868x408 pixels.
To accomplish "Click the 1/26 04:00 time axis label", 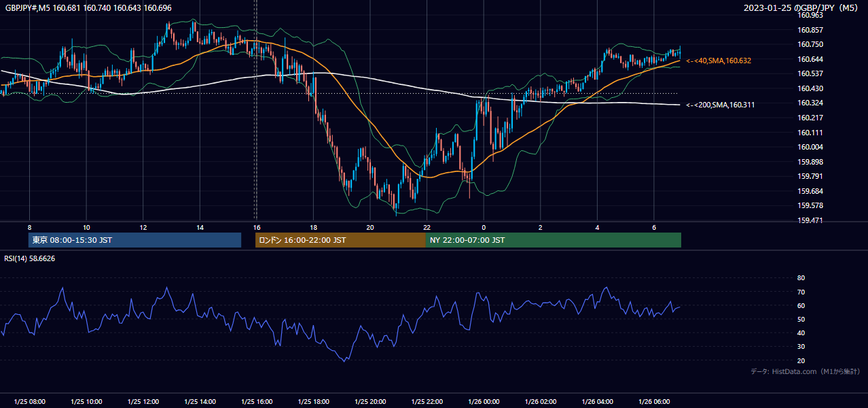I will point(597,402).
